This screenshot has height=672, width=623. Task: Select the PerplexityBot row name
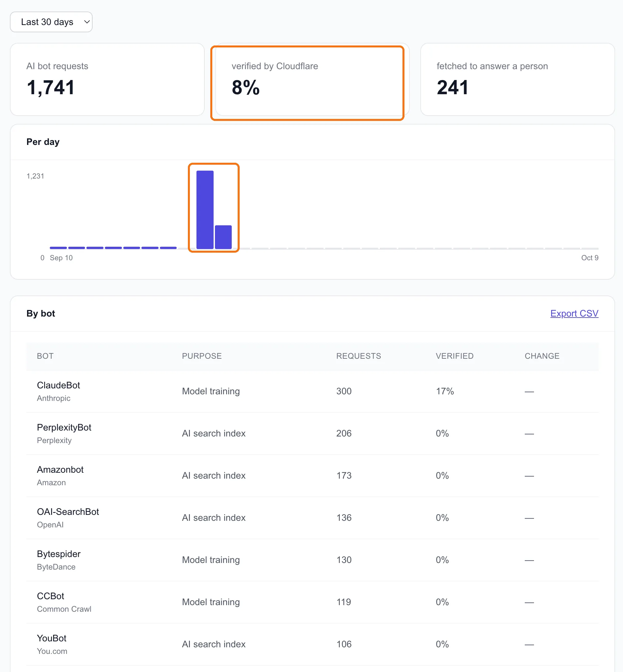pos(64,428)
